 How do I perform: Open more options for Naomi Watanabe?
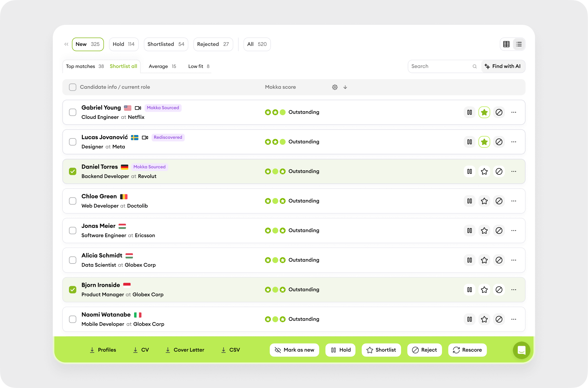coord(514,319)
